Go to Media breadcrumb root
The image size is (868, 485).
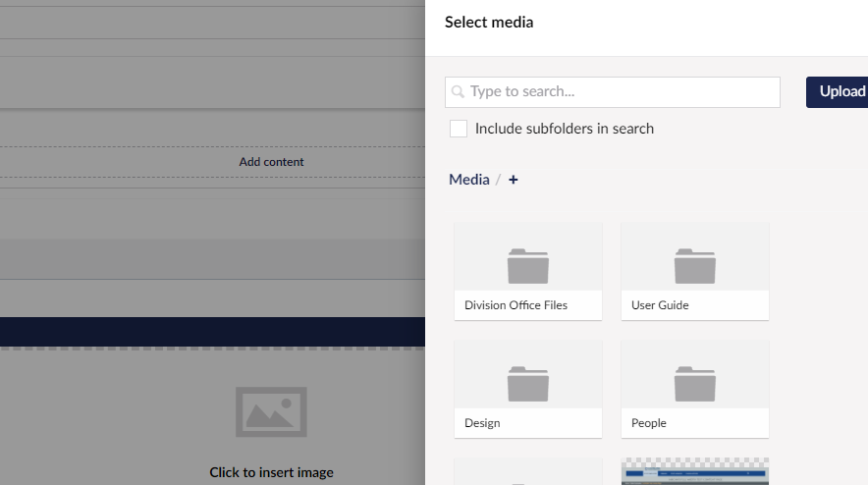469,180
